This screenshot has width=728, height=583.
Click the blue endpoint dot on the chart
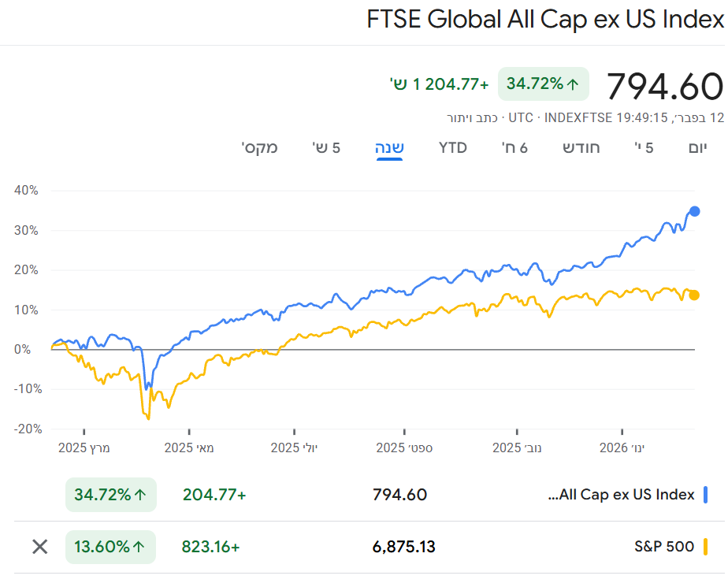(695, 211)
